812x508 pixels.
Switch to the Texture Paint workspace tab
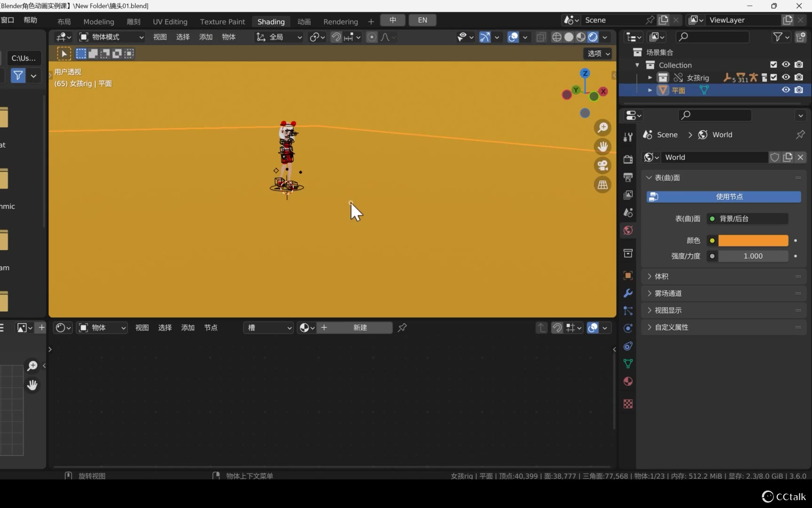coord(223,22)
